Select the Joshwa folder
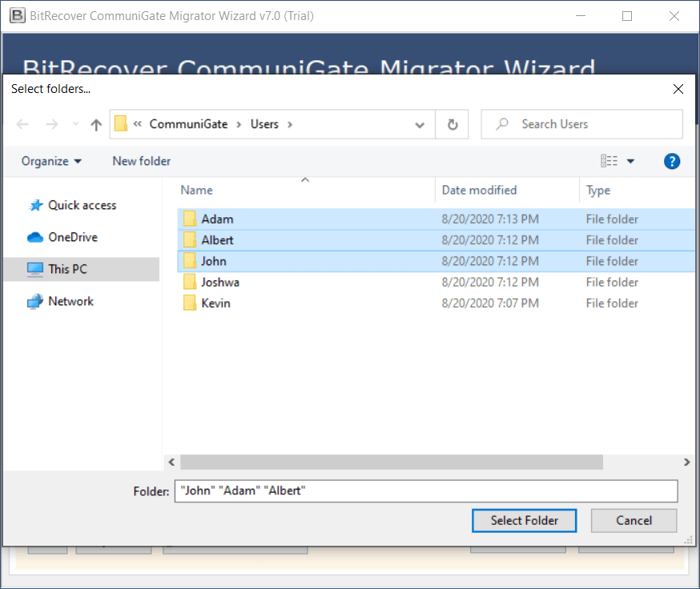The height and width of the screenshot is (589, 700). (x=436, y=282)
